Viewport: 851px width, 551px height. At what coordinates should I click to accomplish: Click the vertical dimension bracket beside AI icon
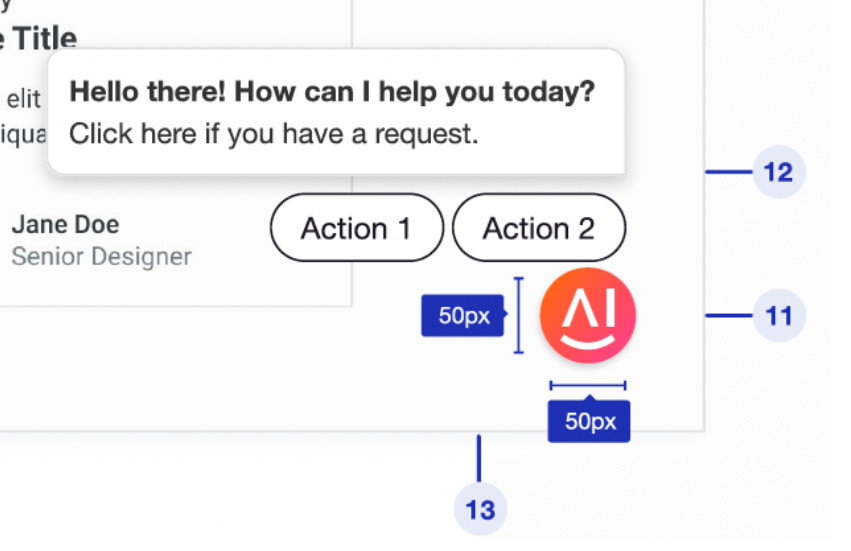(518, 316)
